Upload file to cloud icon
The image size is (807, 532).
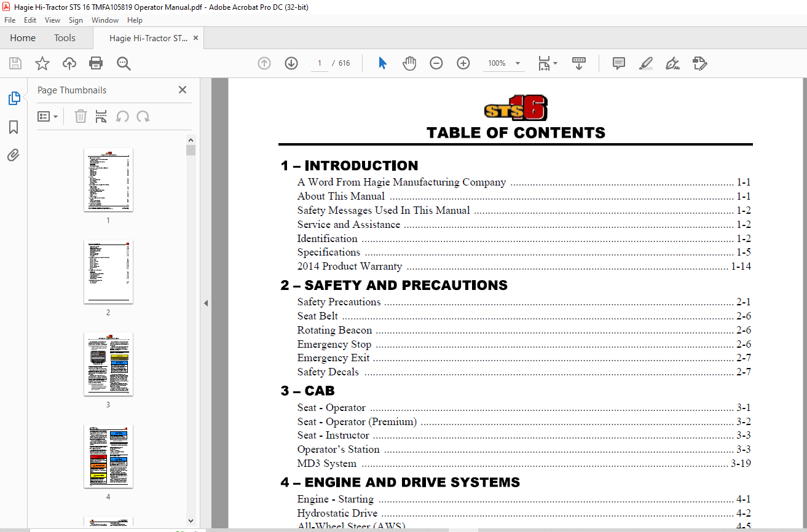click(x=69, y=63)
